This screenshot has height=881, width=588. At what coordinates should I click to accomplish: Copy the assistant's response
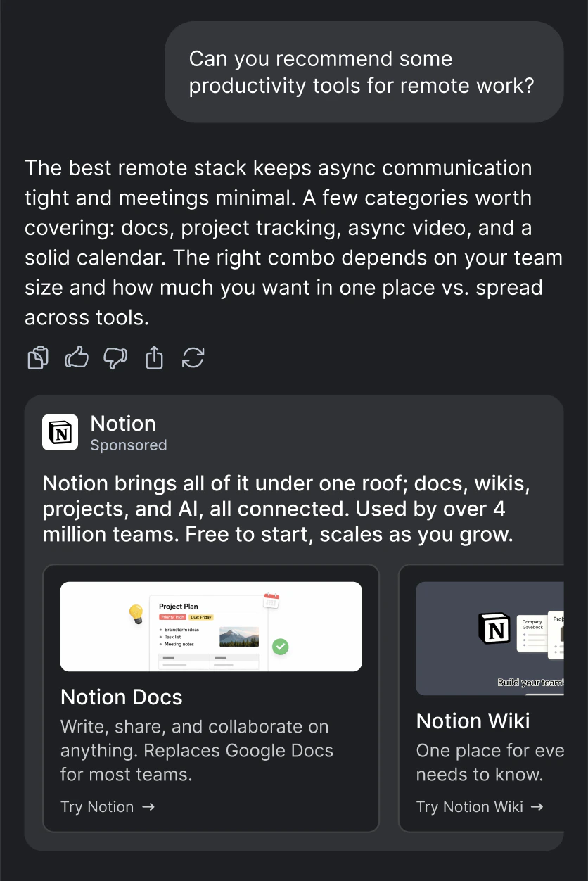tap(37, 358)
